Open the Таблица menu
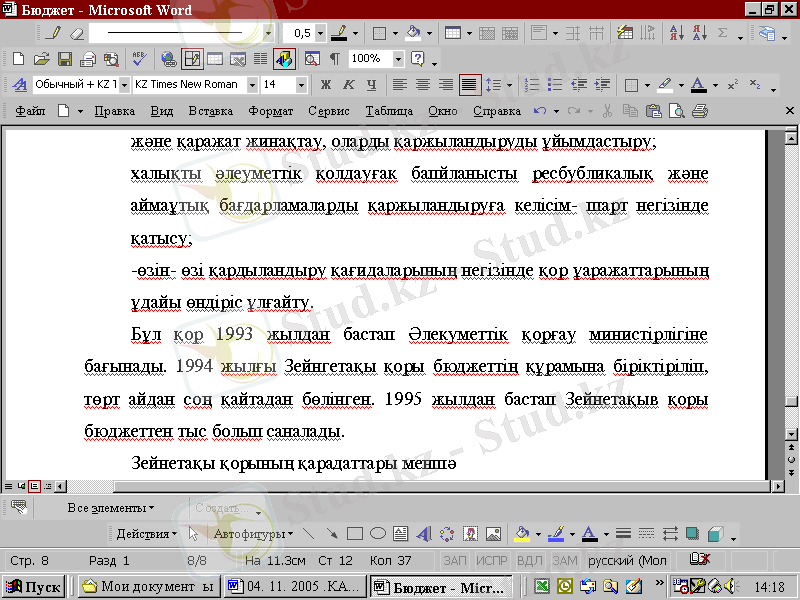800x600 pixels. 389,111
